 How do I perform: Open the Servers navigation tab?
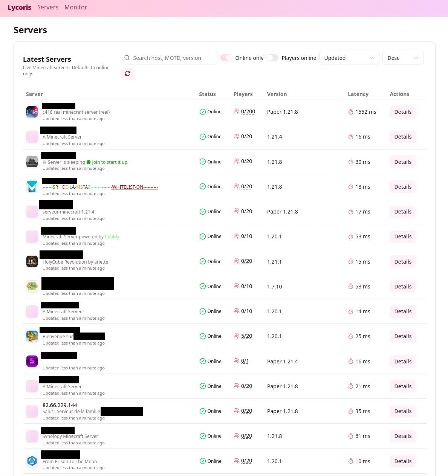(48, 8)
